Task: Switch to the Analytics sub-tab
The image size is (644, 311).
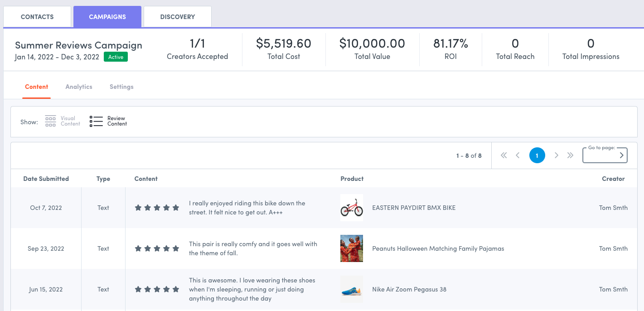Action: click(x=79, y=87)
